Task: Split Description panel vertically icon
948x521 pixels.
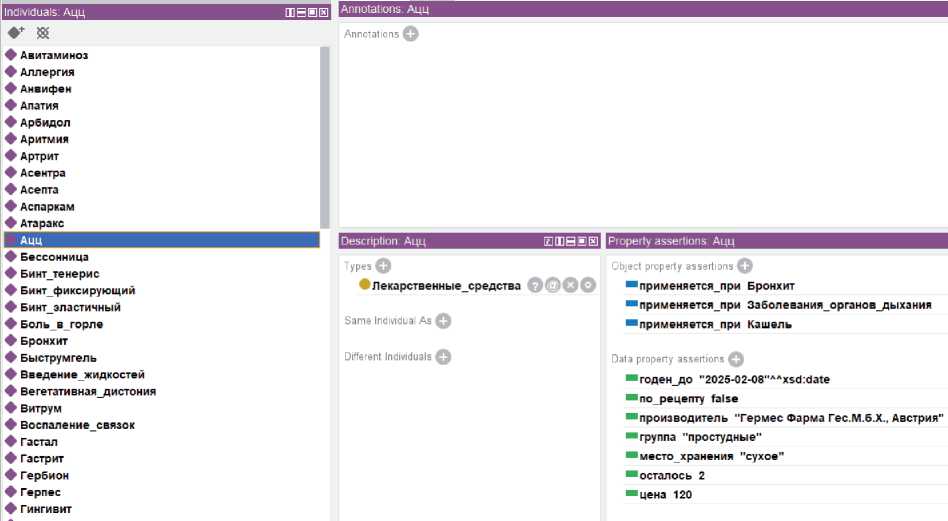Action: pyautogui.click(x=560, y=241)
